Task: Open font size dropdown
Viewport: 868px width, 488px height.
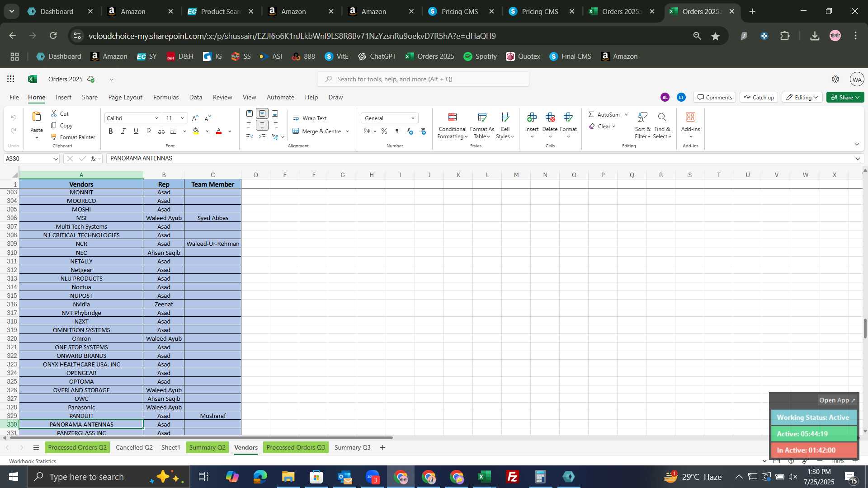Action: coord(182,118)
